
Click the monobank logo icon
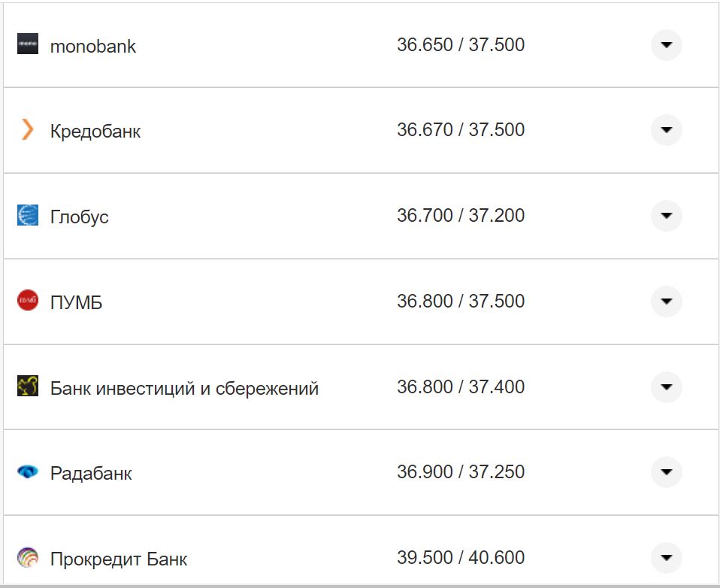[x=28, y=45]
